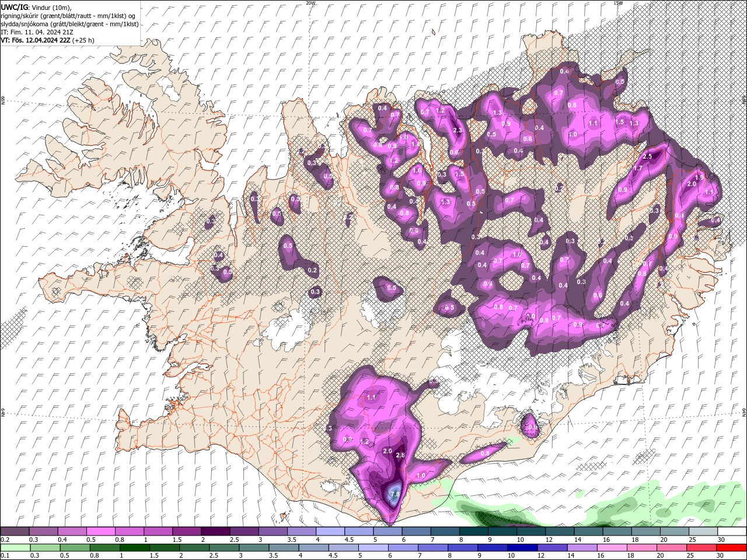Click the 1.6 precipitation value on the map
Screen dimensions: 747x560
tap(417, 171)
